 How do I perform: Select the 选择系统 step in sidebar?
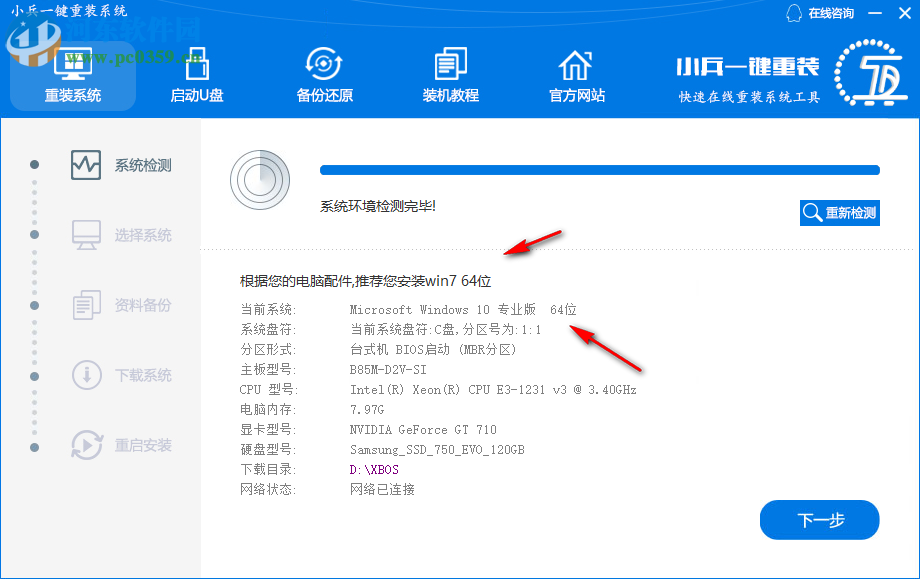[x=88, y=234]
